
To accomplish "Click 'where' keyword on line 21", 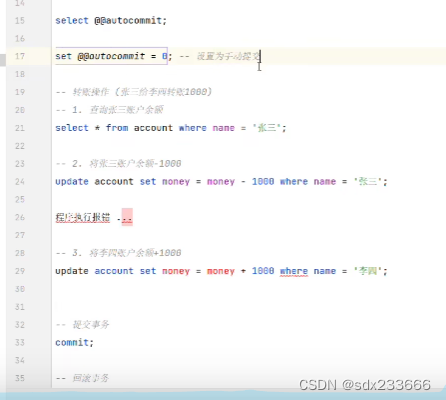I will point(193,128).
